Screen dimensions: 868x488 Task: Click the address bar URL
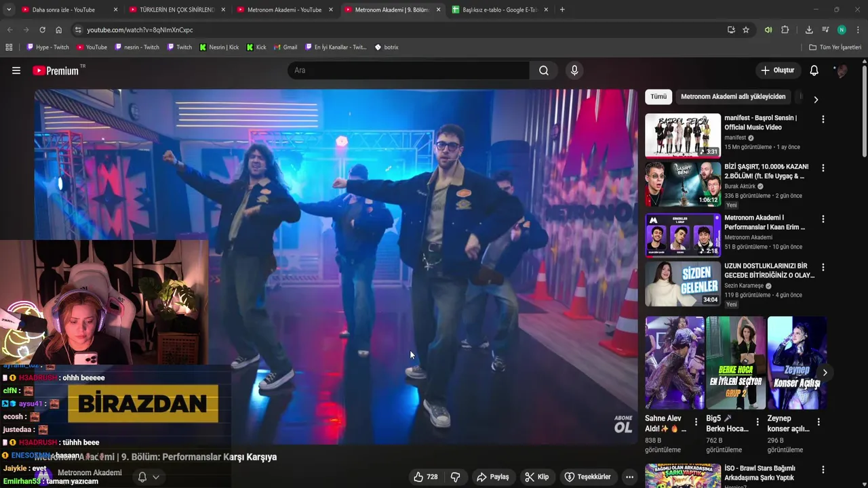coord(140,30)
